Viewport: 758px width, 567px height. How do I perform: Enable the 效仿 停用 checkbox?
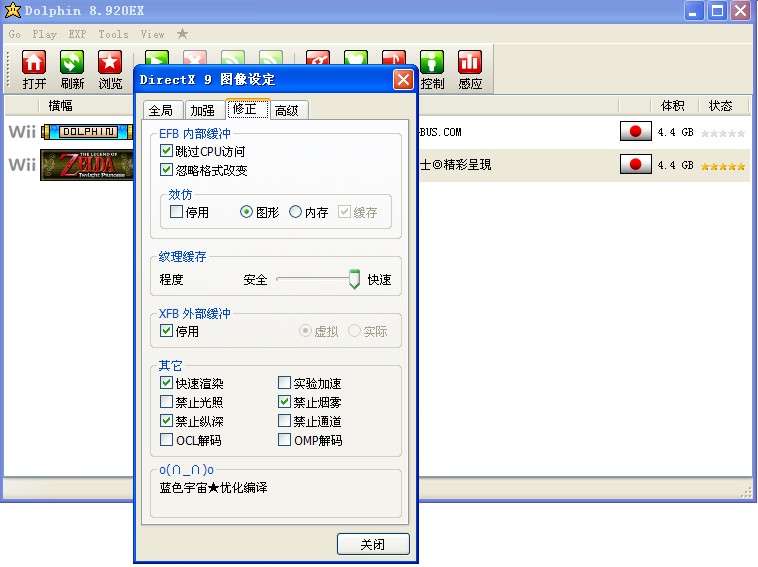click(x=176, y=212)
